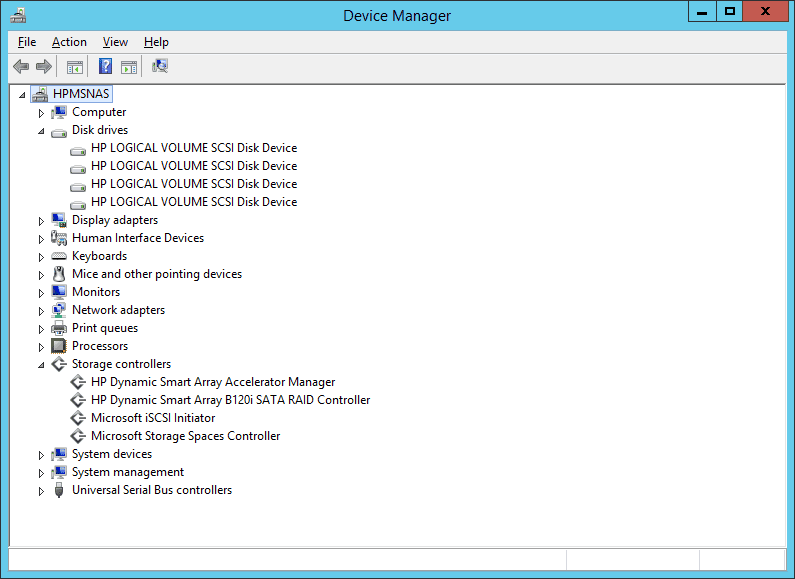Click the Back arrow toolbar icon
This screenshot has height=579, width=795.
(x=21, y=66)
